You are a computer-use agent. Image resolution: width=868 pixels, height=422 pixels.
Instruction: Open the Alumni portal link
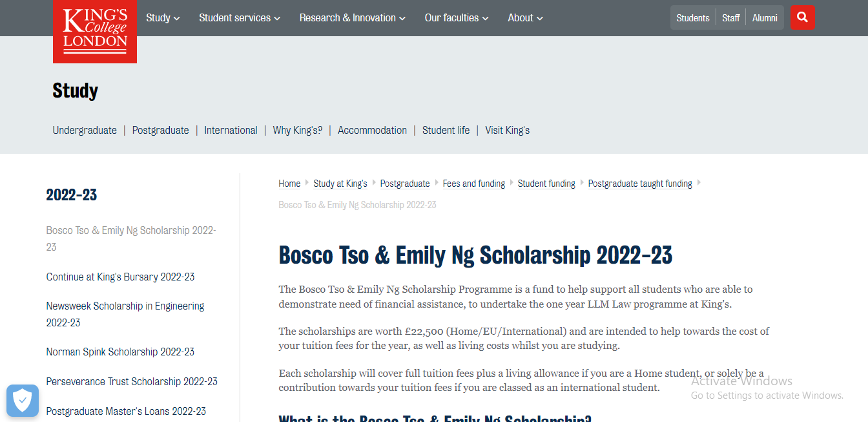[765, 18]
